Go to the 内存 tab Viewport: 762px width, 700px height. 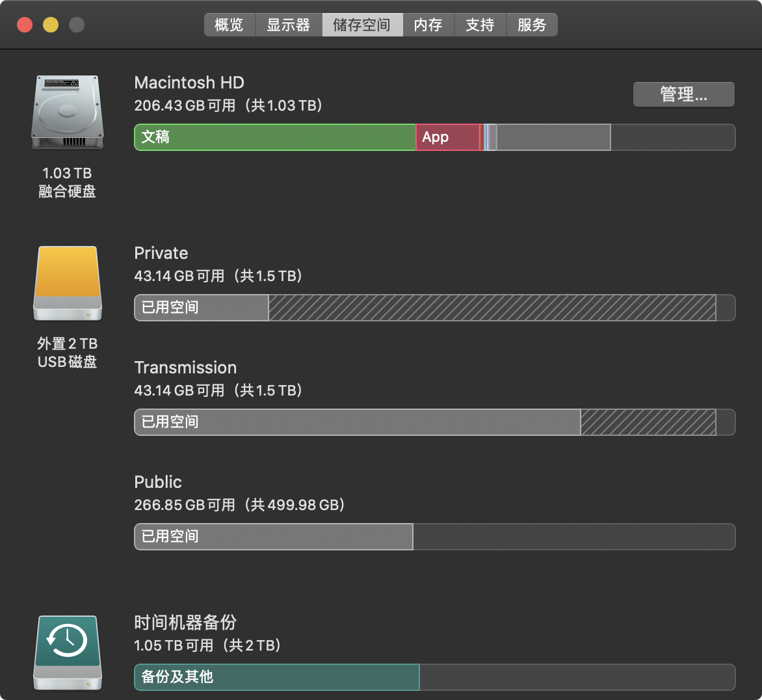(428, 25)
